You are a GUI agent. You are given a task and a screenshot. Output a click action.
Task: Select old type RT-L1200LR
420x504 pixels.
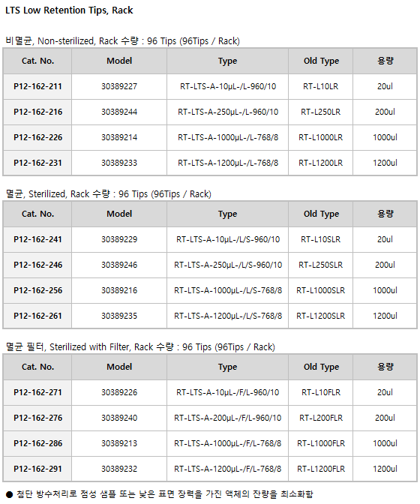(321, 163)
